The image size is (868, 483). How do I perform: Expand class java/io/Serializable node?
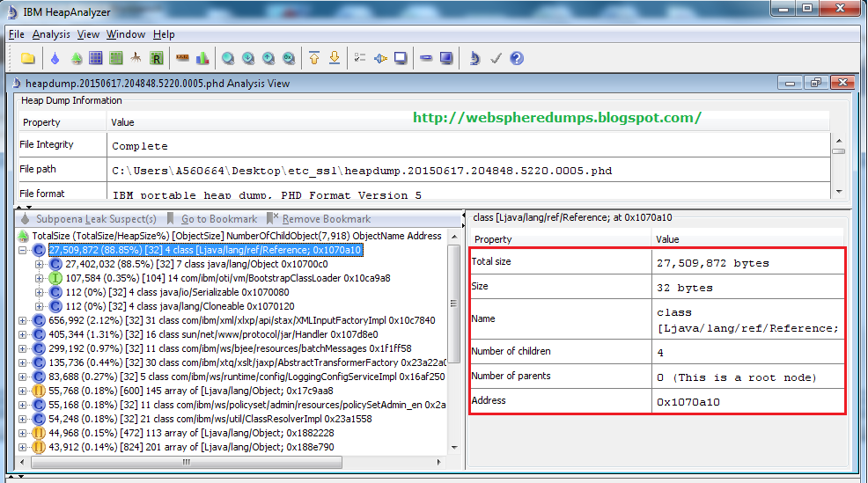40,292
